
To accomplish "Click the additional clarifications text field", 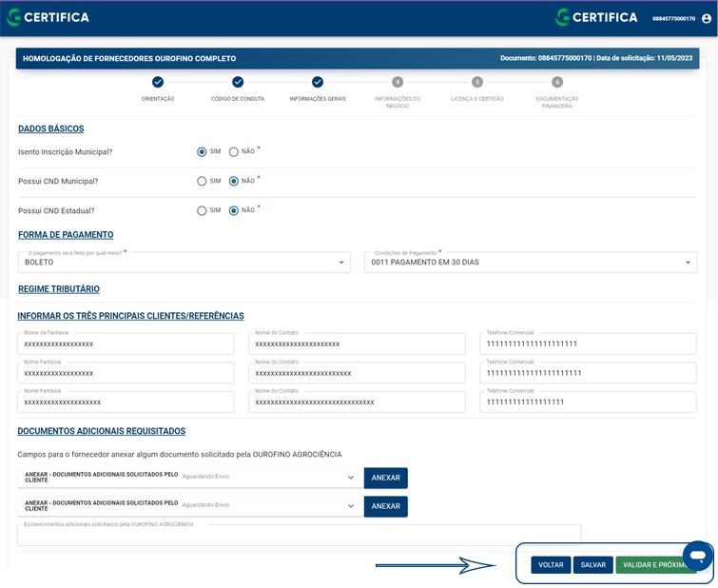I will [x=299, y=536].
